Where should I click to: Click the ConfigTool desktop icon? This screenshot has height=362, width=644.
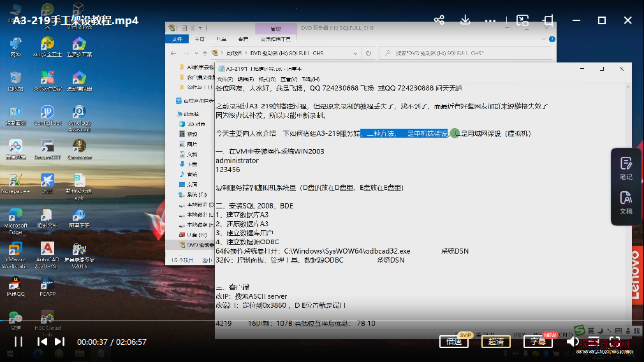click(47, 115)
